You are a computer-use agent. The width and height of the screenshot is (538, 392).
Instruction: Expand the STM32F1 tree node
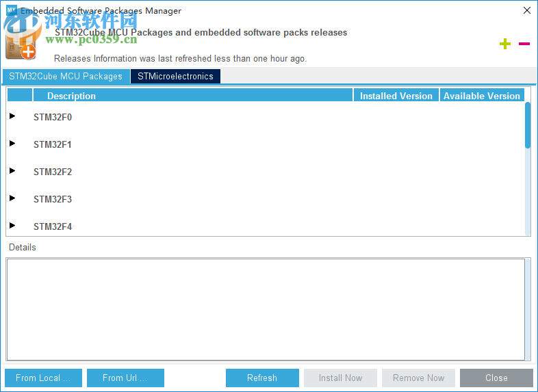pyautogui.click(x=12, y=144)
